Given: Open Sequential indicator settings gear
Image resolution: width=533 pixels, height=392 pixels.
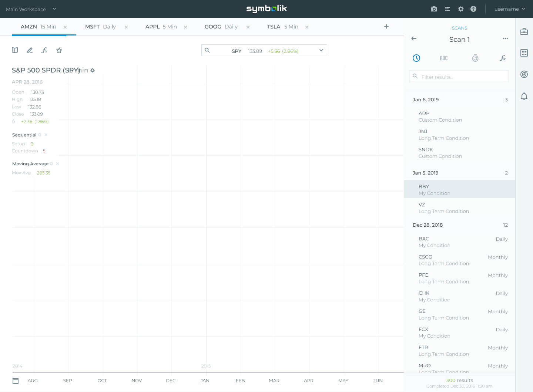Looking at the screenshot, I should click(40, 135).
